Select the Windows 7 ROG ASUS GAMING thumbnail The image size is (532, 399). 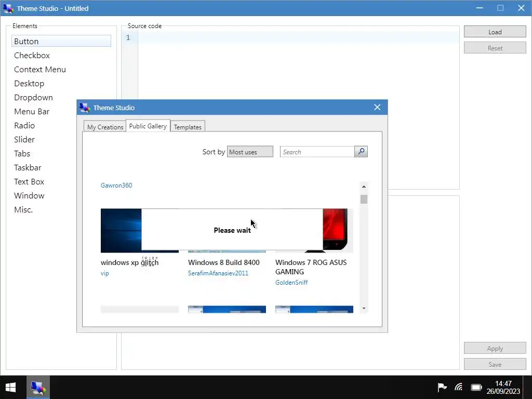coord(338,231)
